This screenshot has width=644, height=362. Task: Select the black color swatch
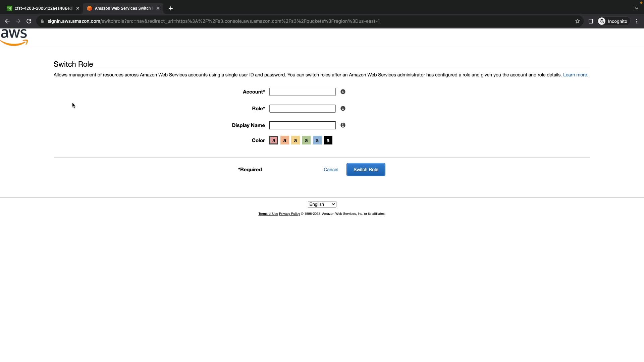pyautogui.click(x=328, y=140)
